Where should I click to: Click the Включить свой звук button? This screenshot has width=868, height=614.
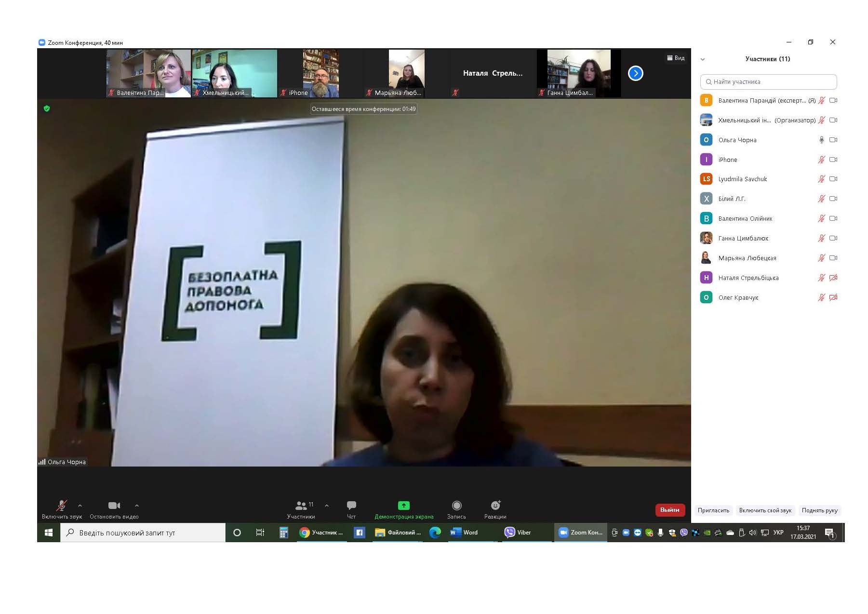(x=765, y=510)
